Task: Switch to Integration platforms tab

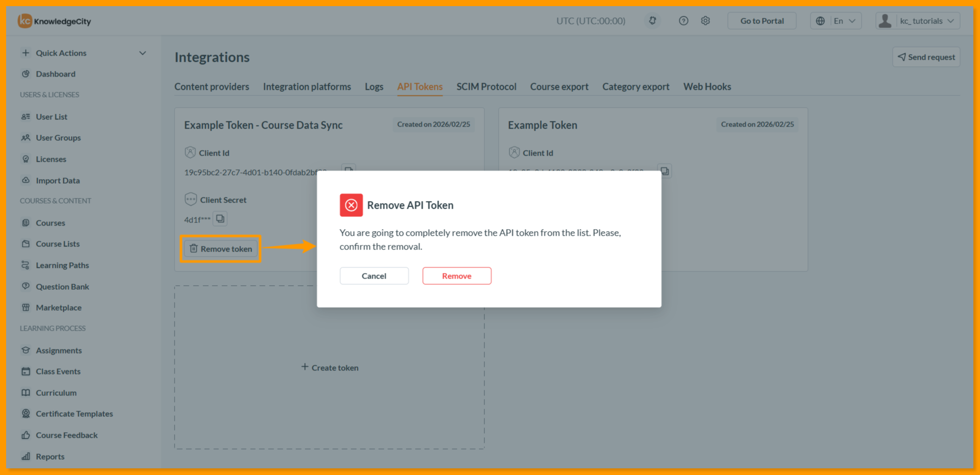Action: pyautogui.click(x=307, y=87)
